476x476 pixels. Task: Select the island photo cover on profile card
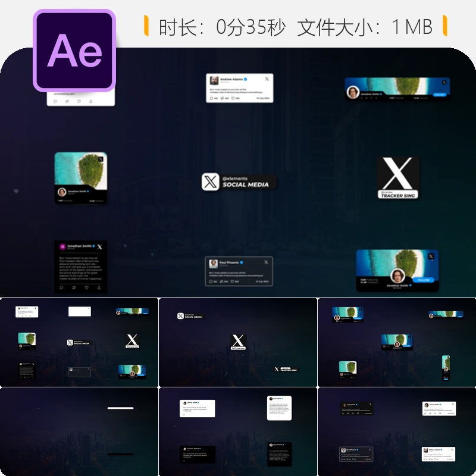(77, 170)
